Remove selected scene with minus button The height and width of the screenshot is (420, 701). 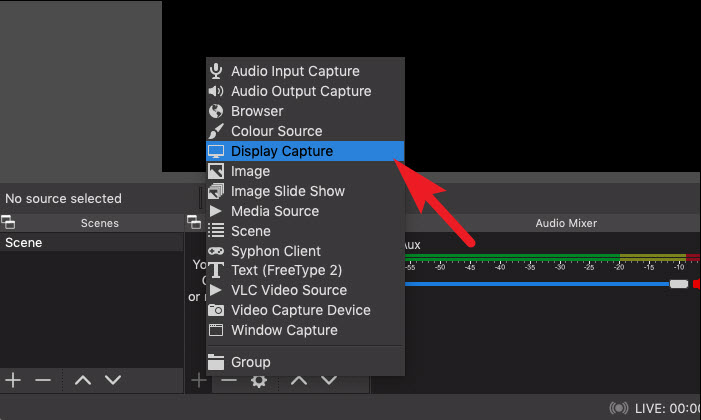tap(43, 380)
